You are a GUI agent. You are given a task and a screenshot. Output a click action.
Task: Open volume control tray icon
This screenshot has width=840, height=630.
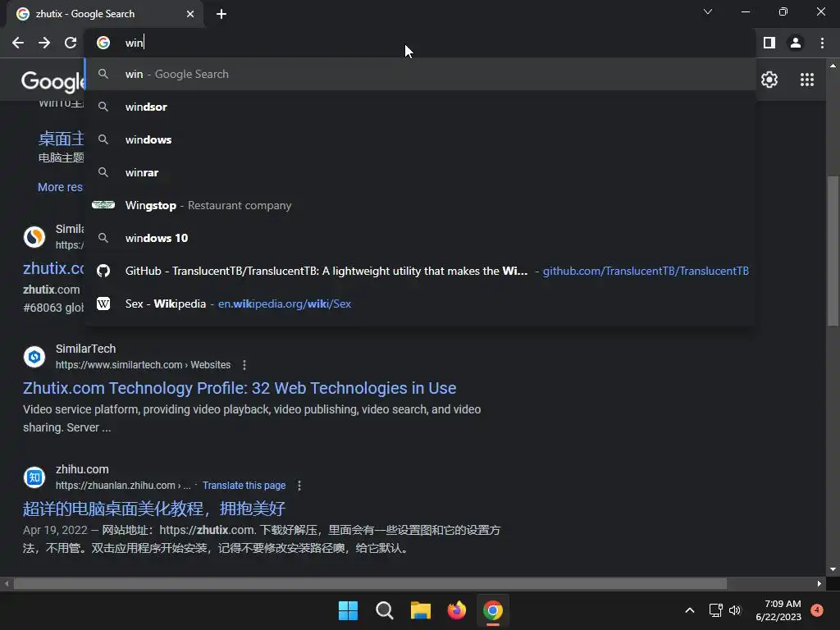tap(735, 610)
